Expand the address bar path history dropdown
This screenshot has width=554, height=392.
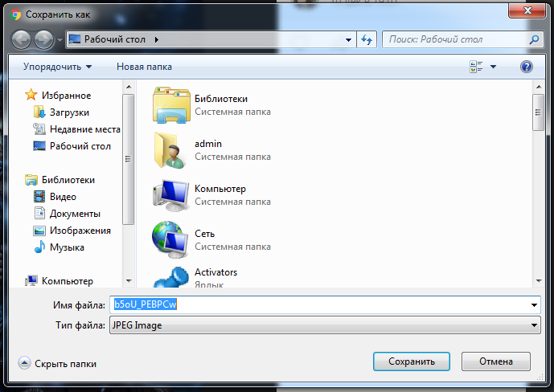click(348, 39)
